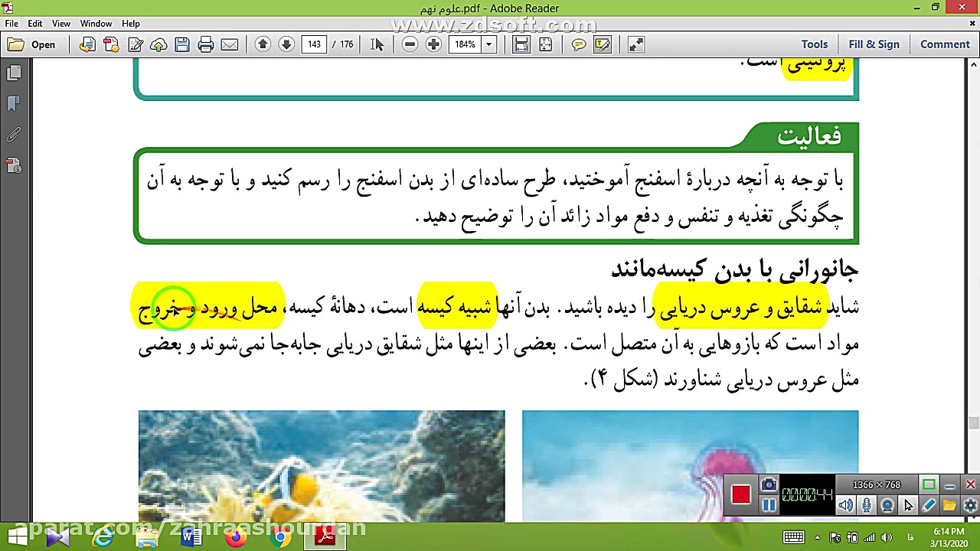Screen dimensions: 980x551
Task: Open the zoom percentage dropdown
Action: pos(488,44)
